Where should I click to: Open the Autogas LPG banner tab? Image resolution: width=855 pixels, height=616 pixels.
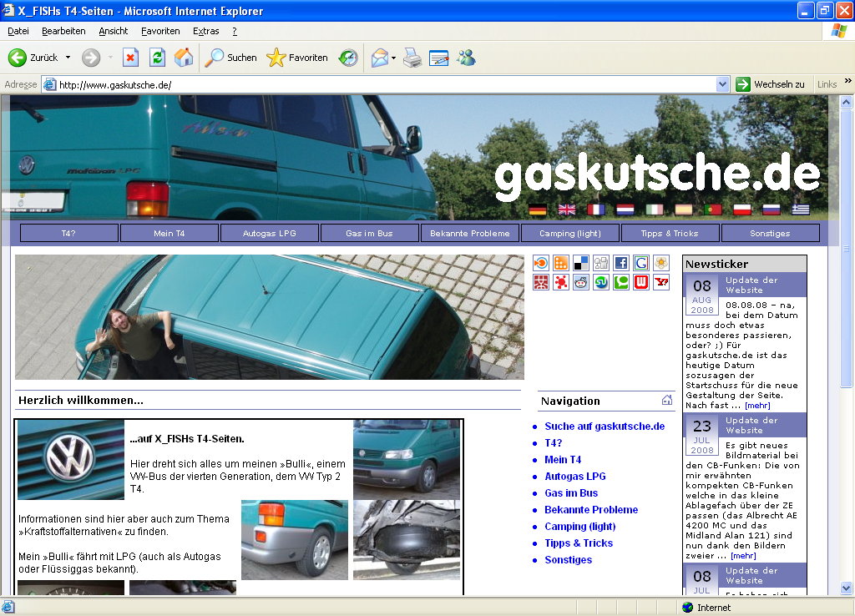[270, 234]
